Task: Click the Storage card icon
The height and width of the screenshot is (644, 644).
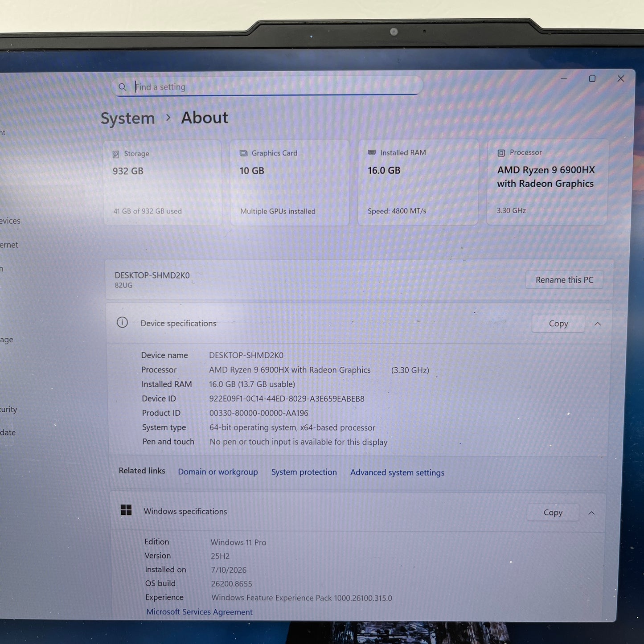Action: coord(116,154)
